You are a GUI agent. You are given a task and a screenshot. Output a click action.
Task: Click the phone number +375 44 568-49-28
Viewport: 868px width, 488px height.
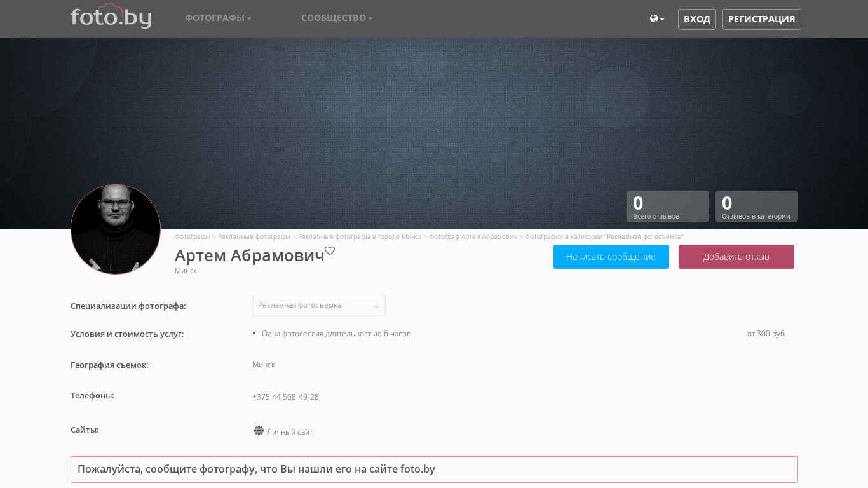[x=285, y=397]
